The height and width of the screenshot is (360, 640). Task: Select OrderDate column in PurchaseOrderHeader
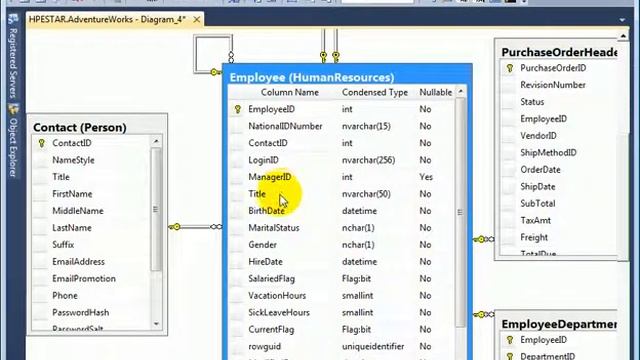coord(540,170)
